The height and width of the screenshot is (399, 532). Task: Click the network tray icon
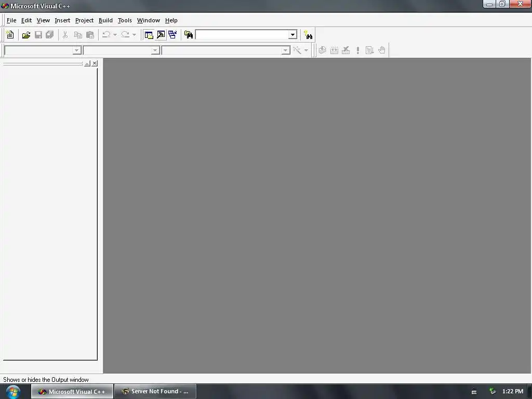coord(493,392)
